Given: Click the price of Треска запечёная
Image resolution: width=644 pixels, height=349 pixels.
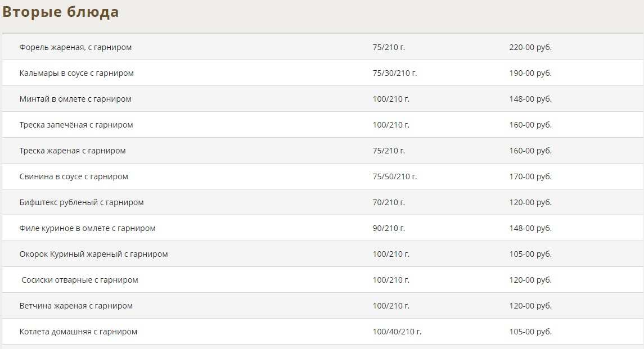Looking at the screenshot, I should click(x=530, y=125).
